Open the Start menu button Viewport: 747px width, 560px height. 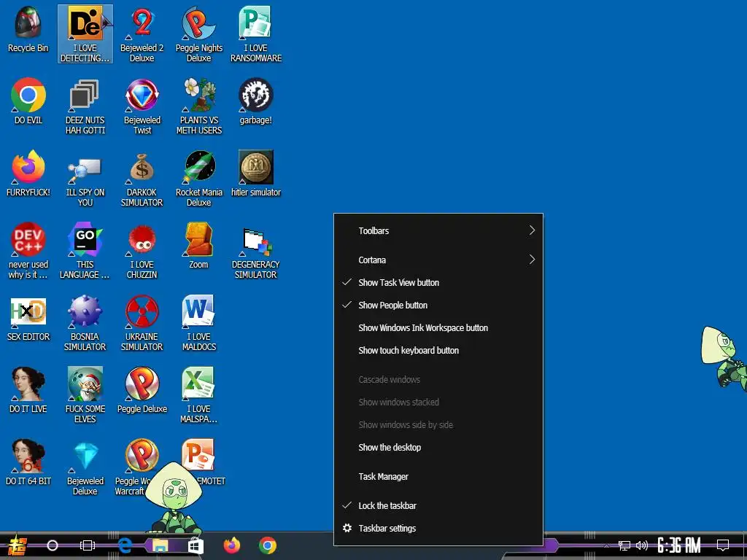(x=17, y=545)
